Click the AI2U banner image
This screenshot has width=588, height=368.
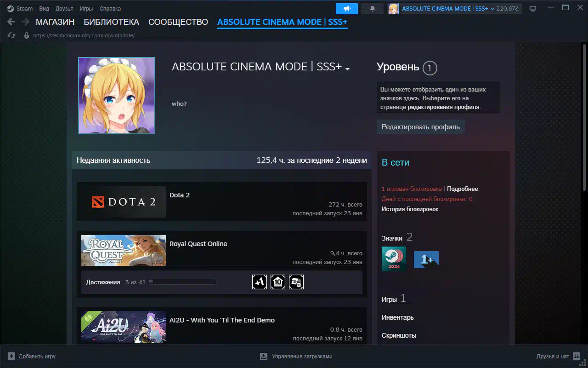[124, 327]
